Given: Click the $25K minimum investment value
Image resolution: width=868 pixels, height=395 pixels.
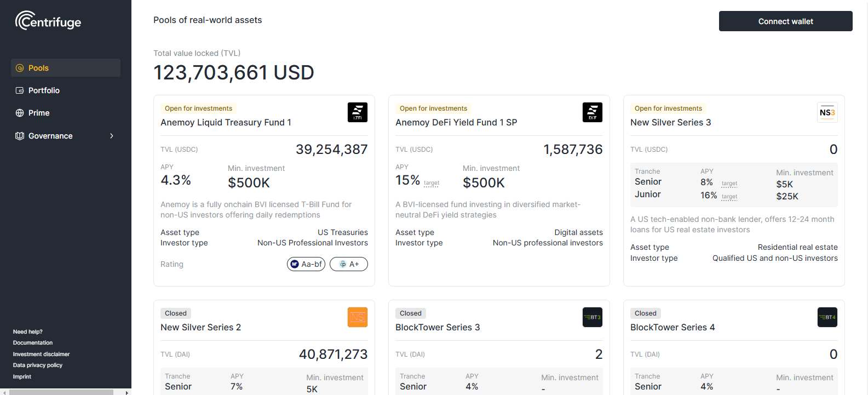Looking at the screenshot, I should tap(787, 196).
